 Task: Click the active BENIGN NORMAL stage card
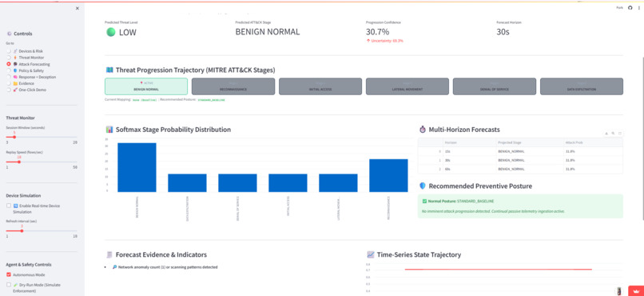(146, 86)
